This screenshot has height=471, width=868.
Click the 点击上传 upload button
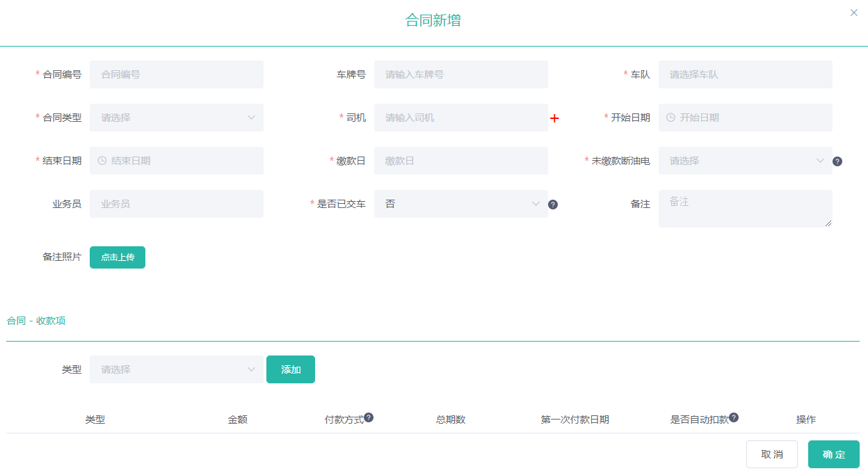click(x=118, y=257)
